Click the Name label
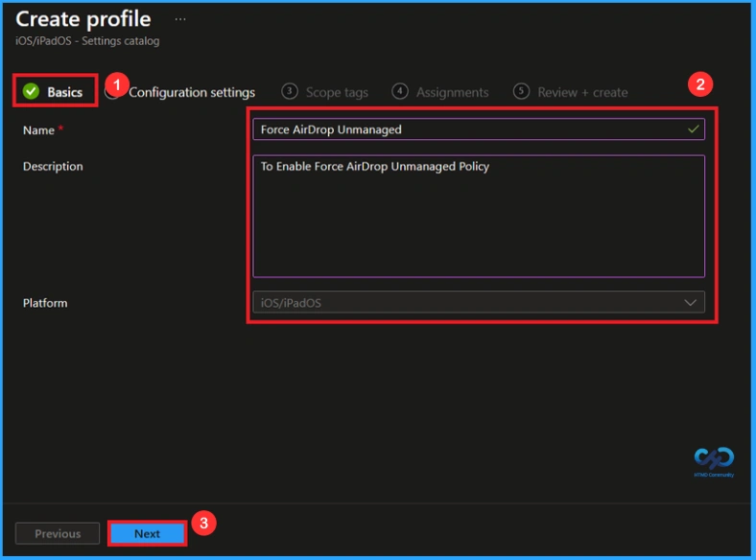 click(x=38, y=130)
